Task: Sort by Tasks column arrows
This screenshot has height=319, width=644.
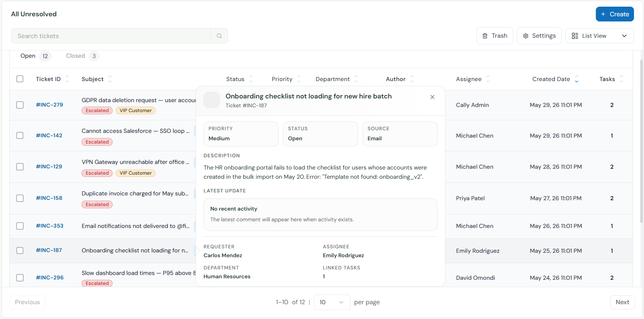Action: coord(621,79)
